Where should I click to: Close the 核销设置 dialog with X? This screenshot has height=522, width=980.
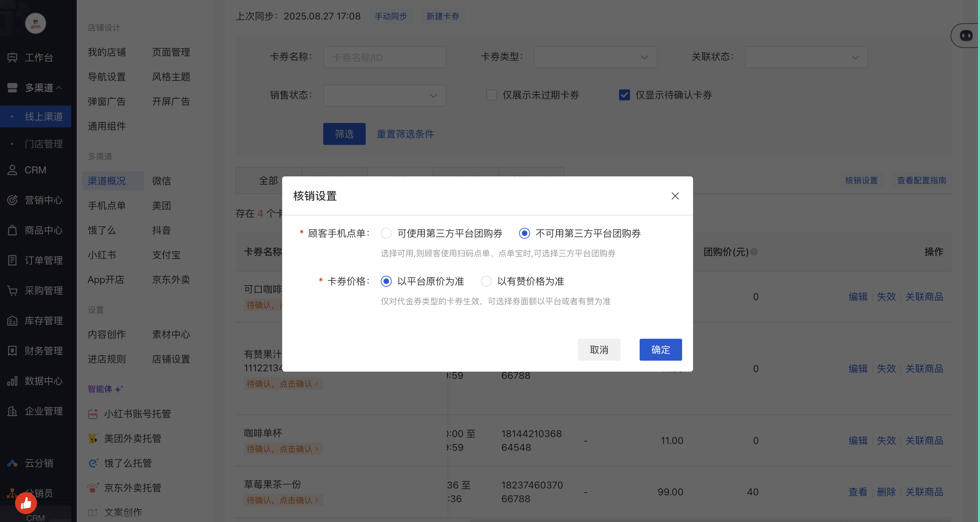[675, 196]
